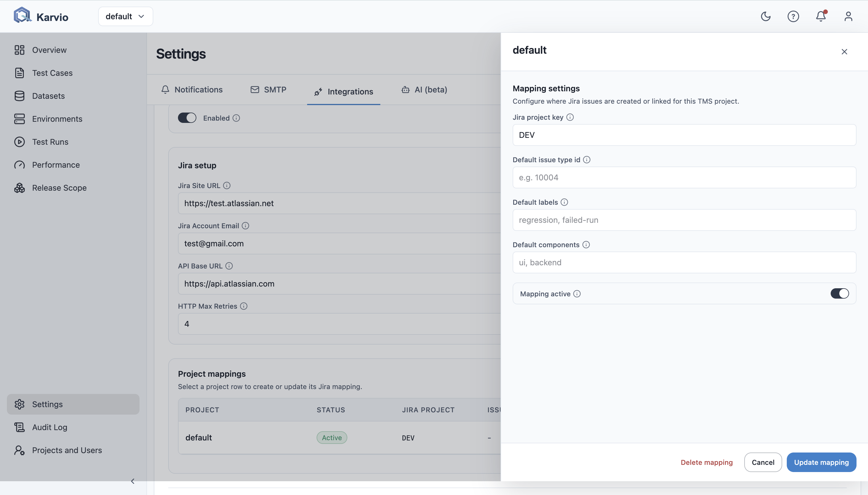Click the Projects and Users icon

(x=19, y=450)
